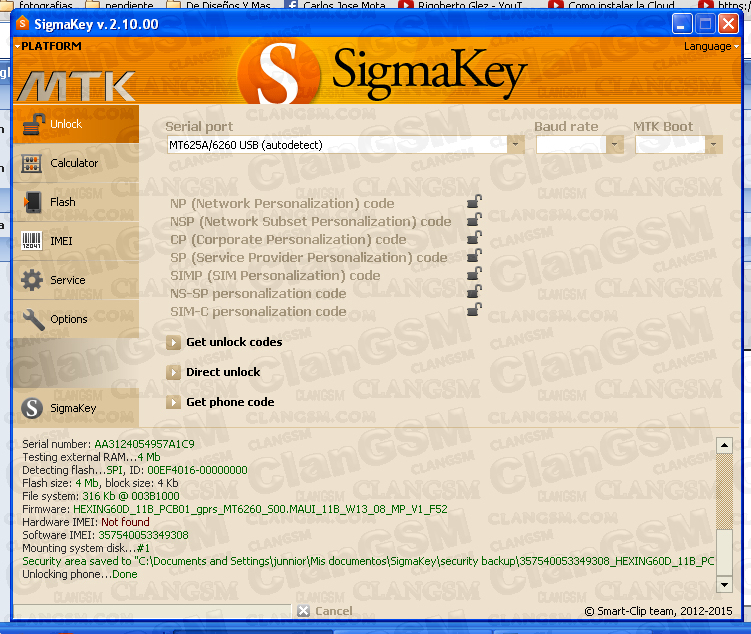Switch to the Flash section
This screenshot has height=634, width=751.
point(76,202)
